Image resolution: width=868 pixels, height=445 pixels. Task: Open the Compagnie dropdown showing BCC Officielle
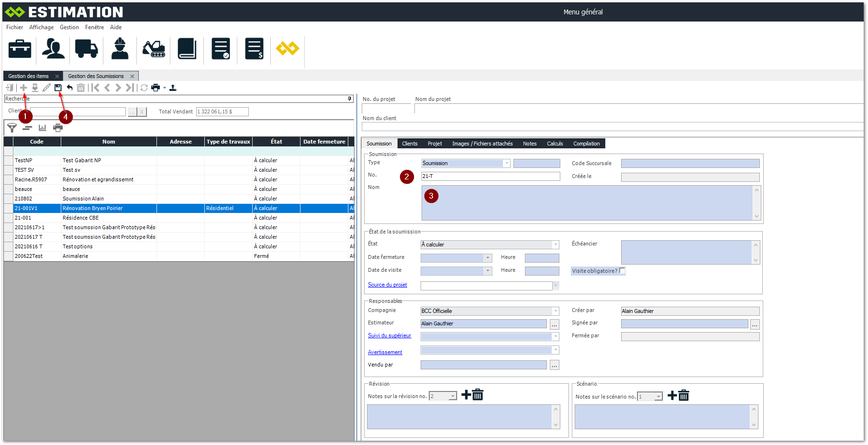[556, 311]
